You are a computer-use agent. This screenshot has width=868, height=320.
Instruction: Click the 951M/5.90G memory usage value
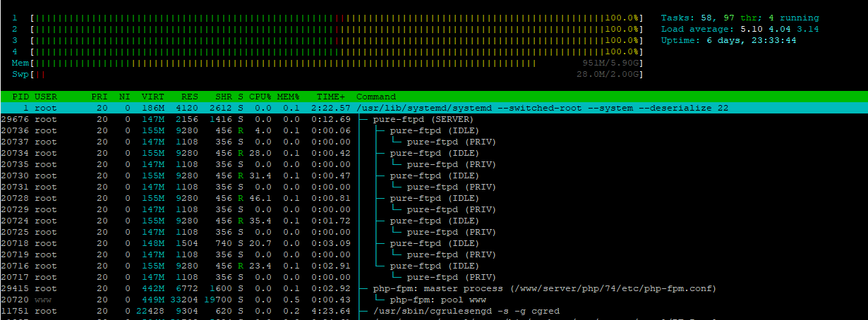pyautogui.click(x=610, y=63)
